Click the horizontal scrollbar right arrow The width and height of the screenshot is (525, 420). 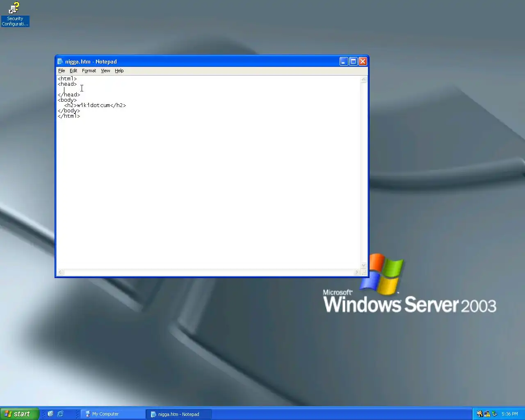tap(357, 272)
